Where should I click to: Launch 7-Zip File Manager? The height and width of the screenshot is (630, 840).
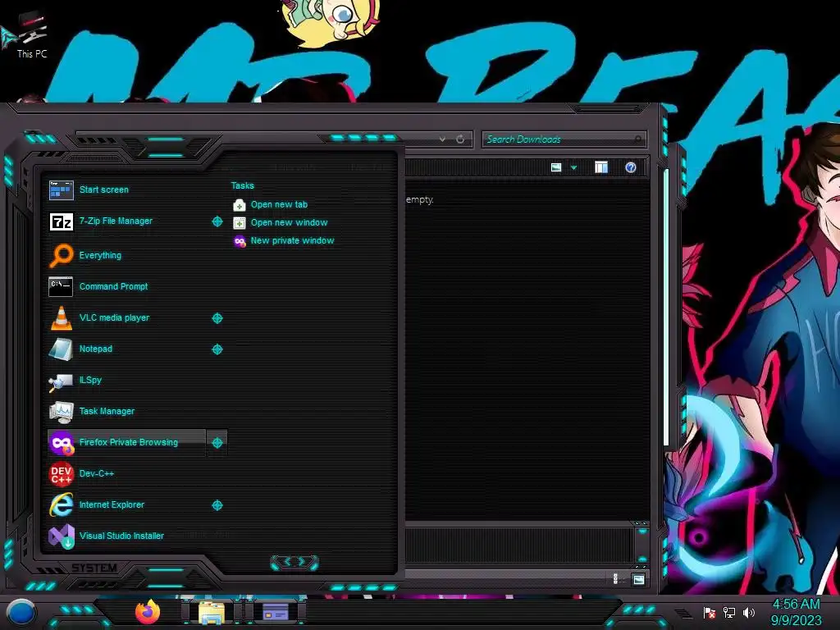(126, 221)
